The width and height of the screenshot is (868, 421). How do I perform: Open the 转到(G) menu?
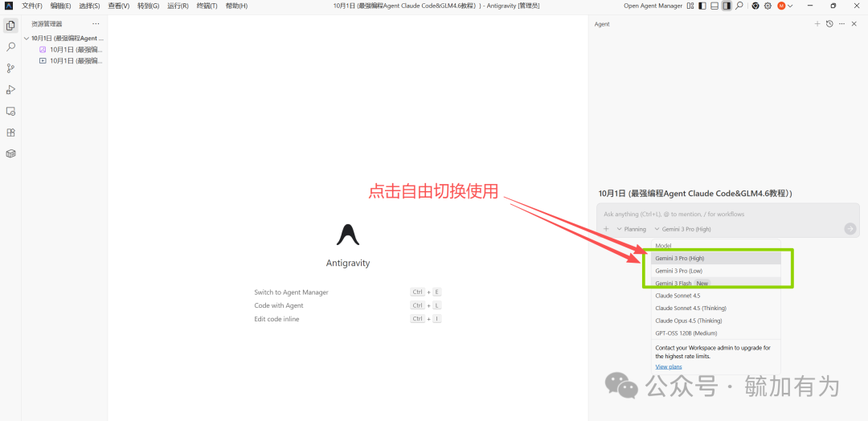click(x=149, y=6)
